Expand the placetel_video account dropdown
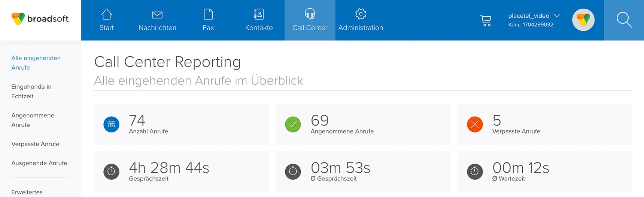Screen dimensions: 644x197 [x=557, y=16]
